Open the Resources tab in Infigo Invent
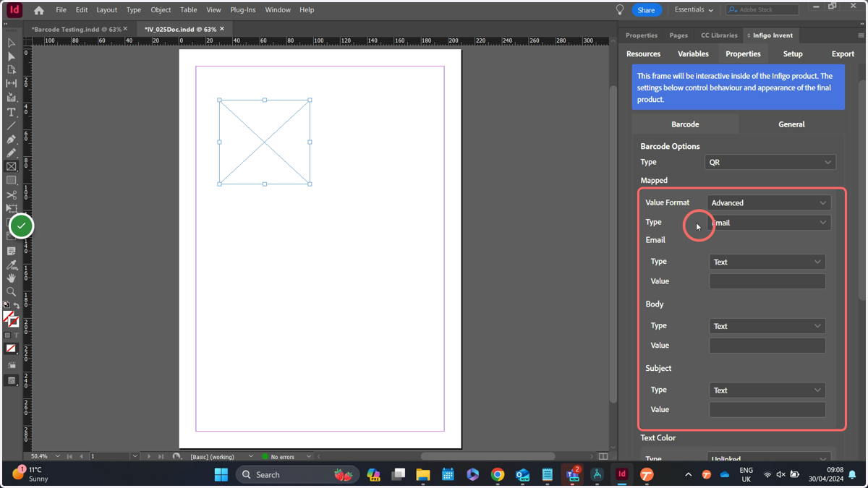The height and width of the screenshot is (488, 868). (x=643, y=54)
